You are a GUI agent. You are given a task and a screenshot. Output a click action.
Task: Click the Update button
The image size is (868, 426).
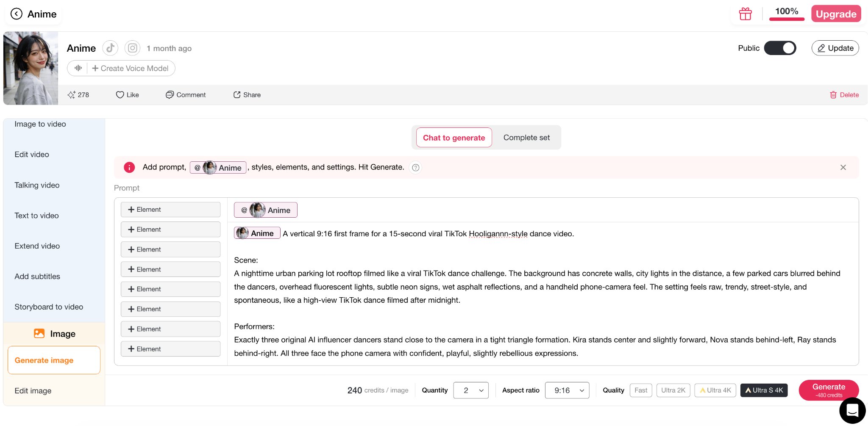(x=835, y=48)
